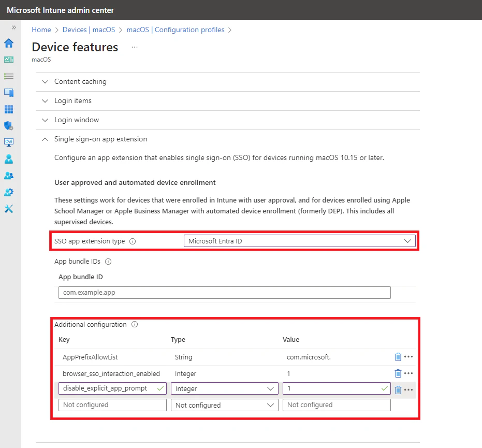Open more options for AppPrefixAllowList row
The height and width of the screenshot is (448, 482).
coord(408,357)
